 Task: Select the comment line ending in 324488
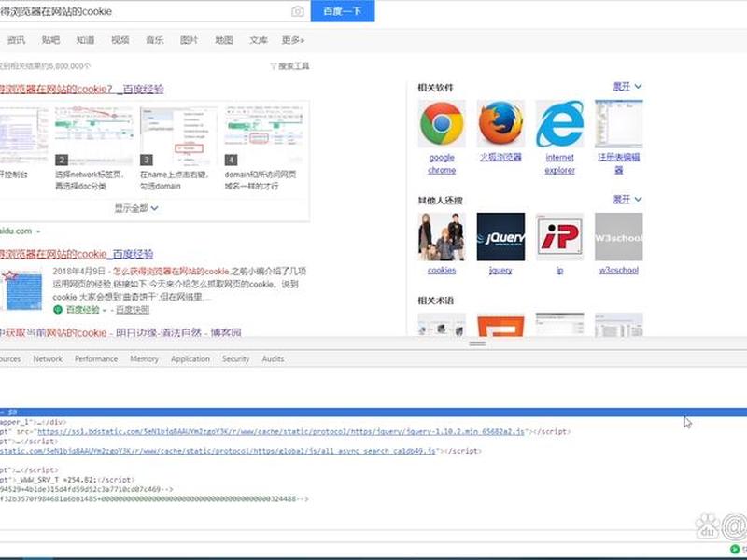coord(154,499)
